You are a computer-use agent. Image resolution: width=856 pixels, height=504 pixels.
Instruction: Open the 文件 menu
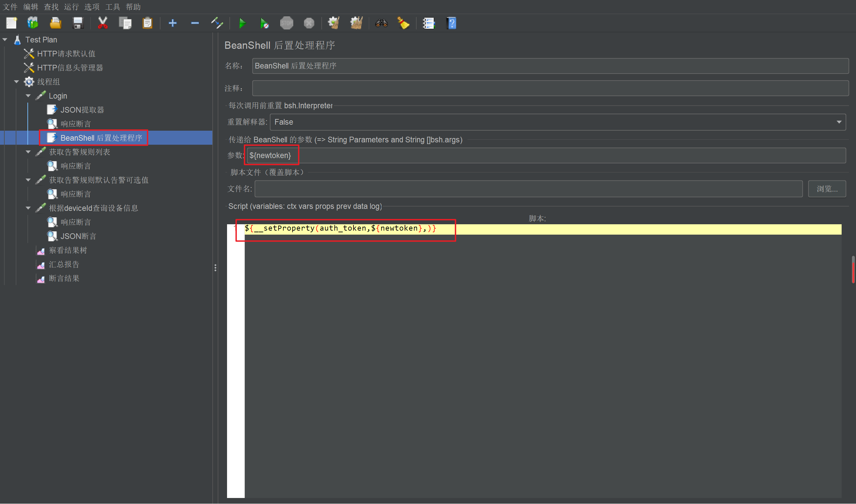[x=10, y=7]
